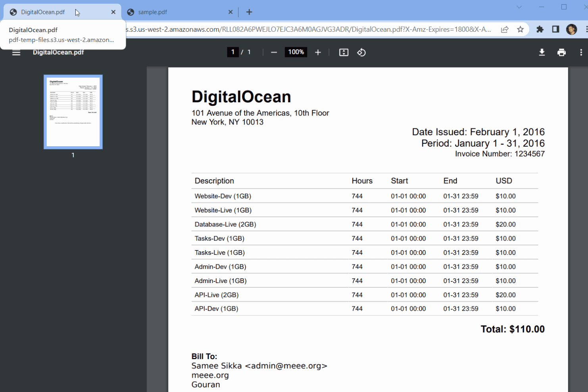Viewport: 588px width, 392px height.
Task: Open the profile avatar menu
Action: coord(571,29)
